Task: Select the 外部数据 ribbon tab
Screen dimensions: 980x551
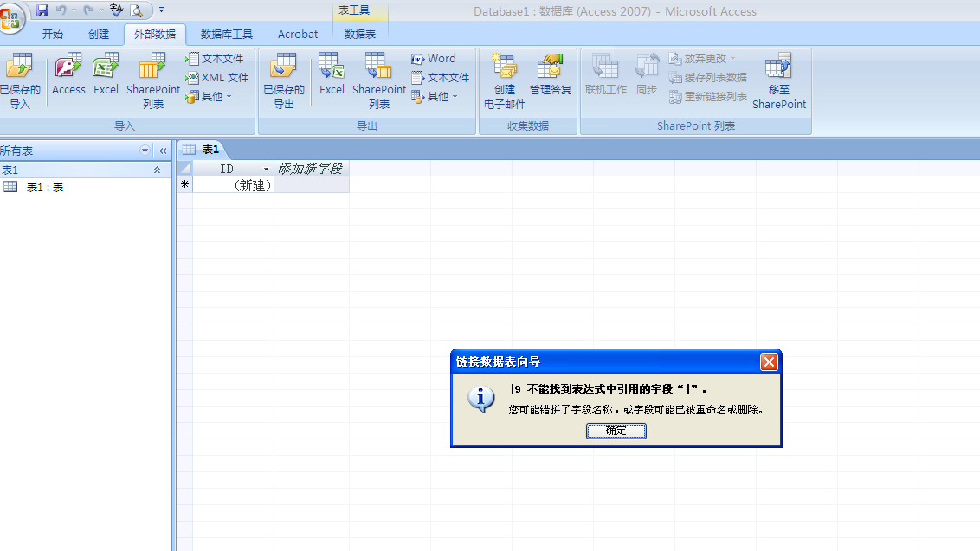Action: point(154,35)
